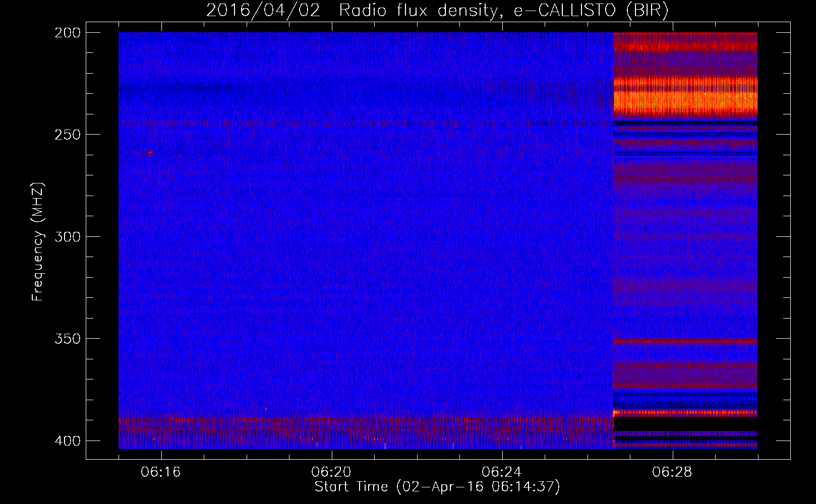Click the 06:20 time tick label
This screenshot has width=816, height=504.
click(331, 472)
